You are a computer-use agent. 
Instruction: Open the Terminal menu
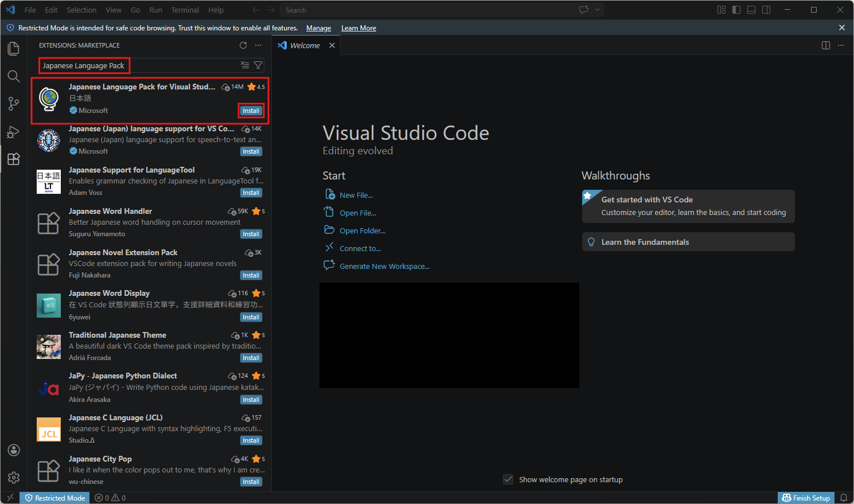[x=185, y=10]
